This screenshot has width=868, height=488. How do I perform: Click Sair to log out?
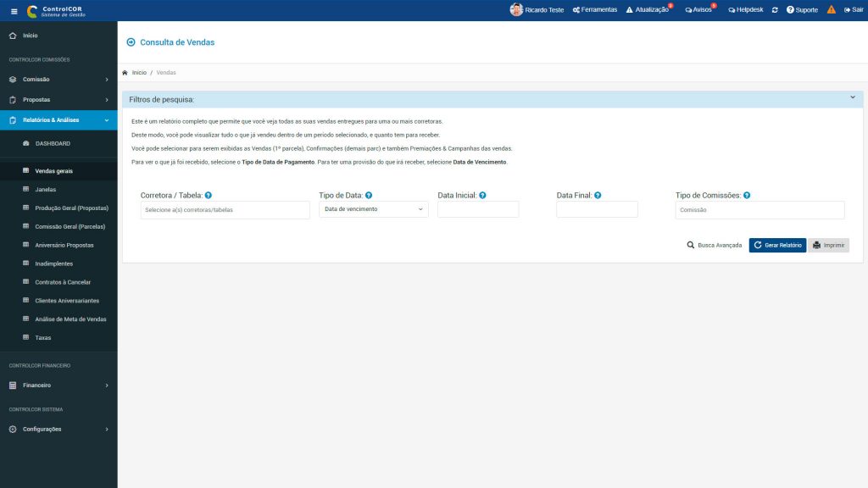tap(854, 10)
